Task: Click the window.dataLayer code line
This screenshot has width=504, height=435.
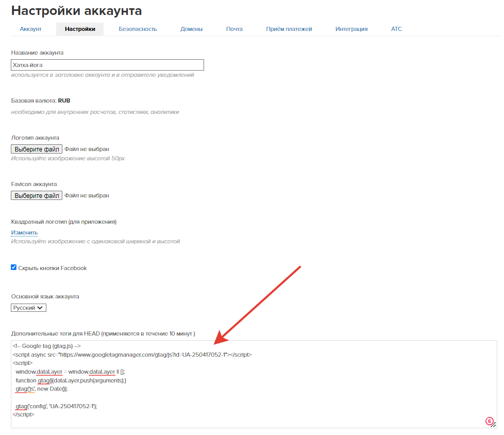Action: [71, 372]
